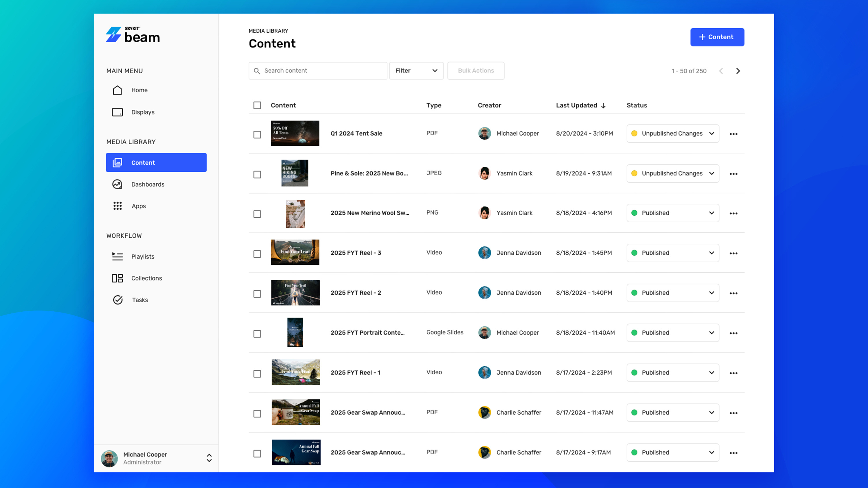Open more options for 9:17AM Gear Swap row
868x488 pixels.
733,453
